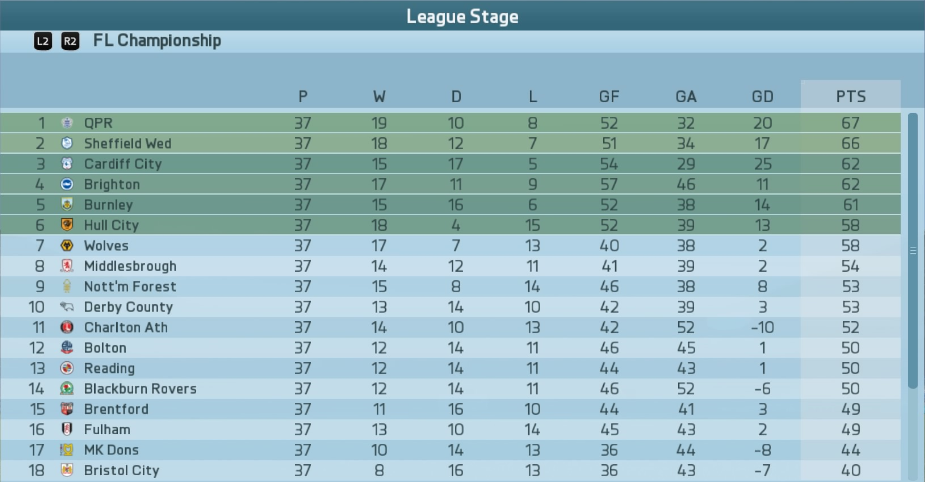
Task: Select the Bristol City row
Action: (x=450, y=470)
